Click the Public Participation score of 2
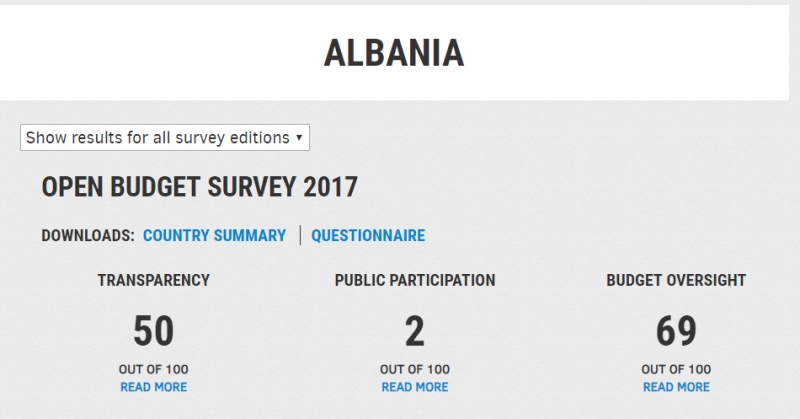This screenshot has height=419, width=800. [x=415, y=331]
